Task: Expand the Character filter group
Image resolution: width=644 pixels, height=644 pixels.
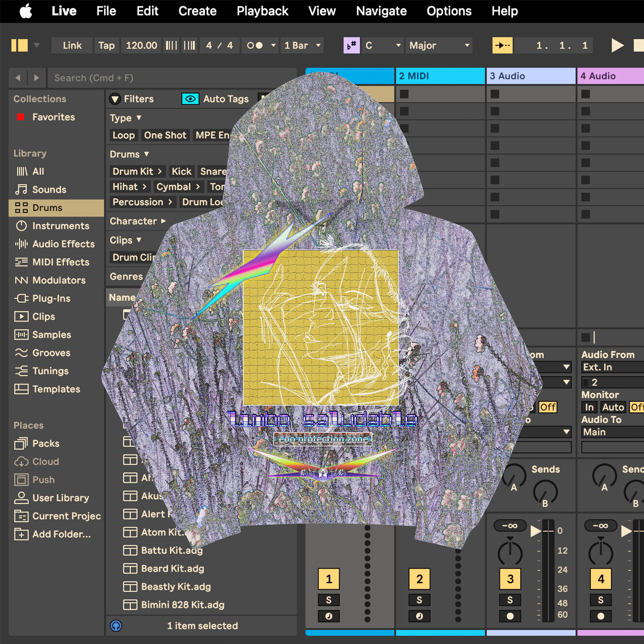Action: [164, 221]
